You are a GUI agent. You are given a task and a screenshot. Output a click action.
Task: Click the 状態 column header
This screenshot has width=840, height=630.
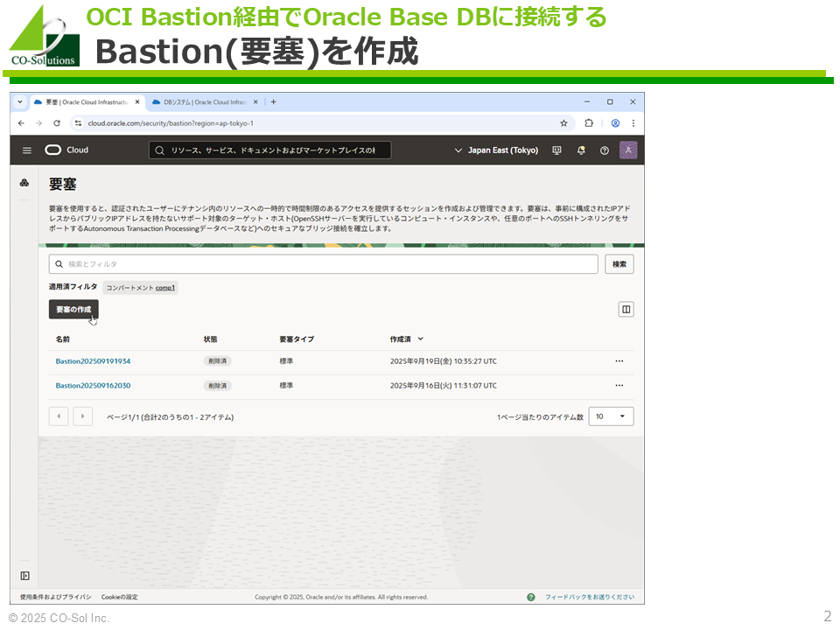(211, 339)
